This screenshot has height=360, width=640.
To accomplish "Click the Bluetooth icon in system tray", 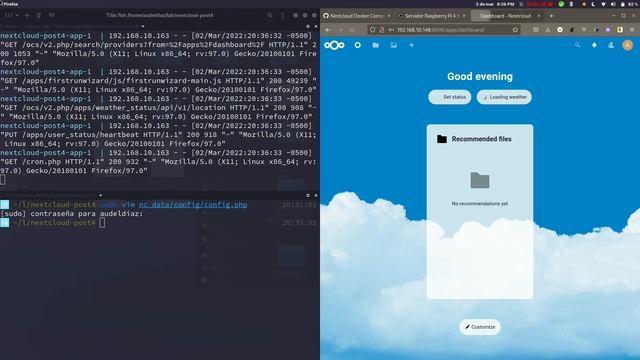I will pos(571,4).
